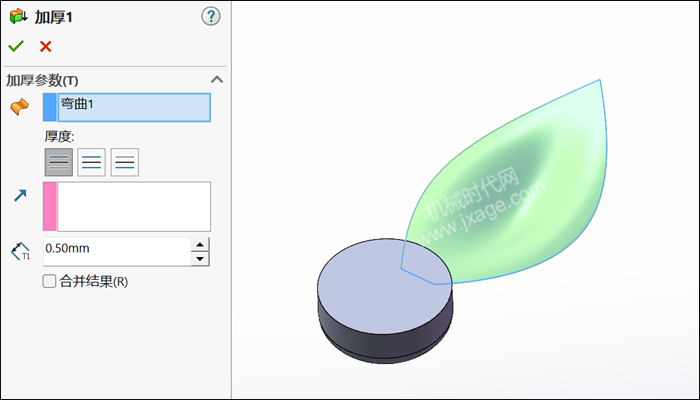Choose thicken side 1 option
Screen dimensions: 700x400
[x=58, y=162]
